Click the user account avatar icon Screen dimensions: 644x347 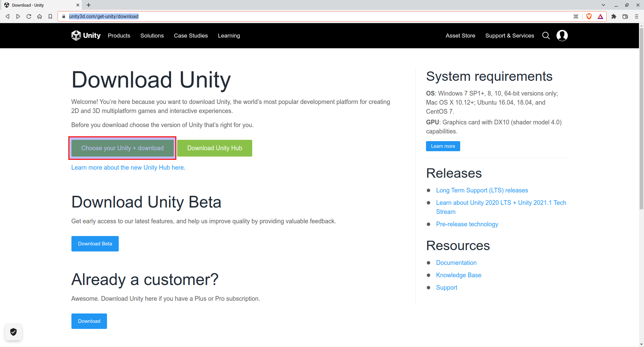[562, 36]
